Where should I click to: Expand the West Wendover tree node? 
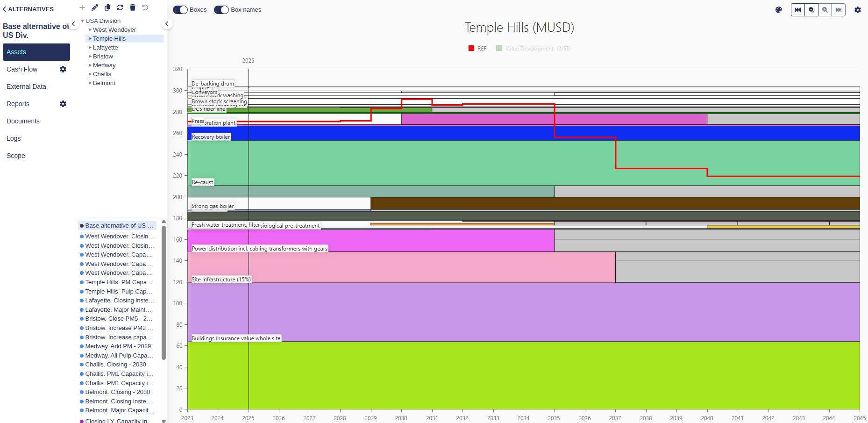tap(90, 30)
